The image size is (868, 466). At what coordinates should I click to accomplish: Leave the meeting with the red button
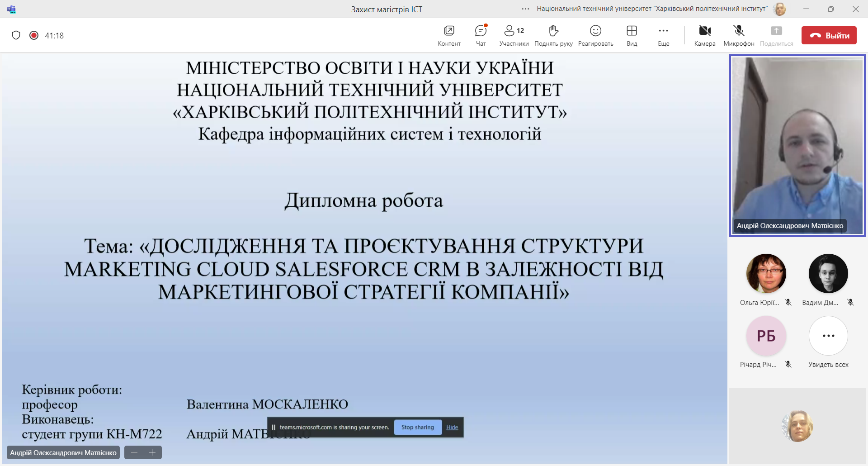(829, 35)
